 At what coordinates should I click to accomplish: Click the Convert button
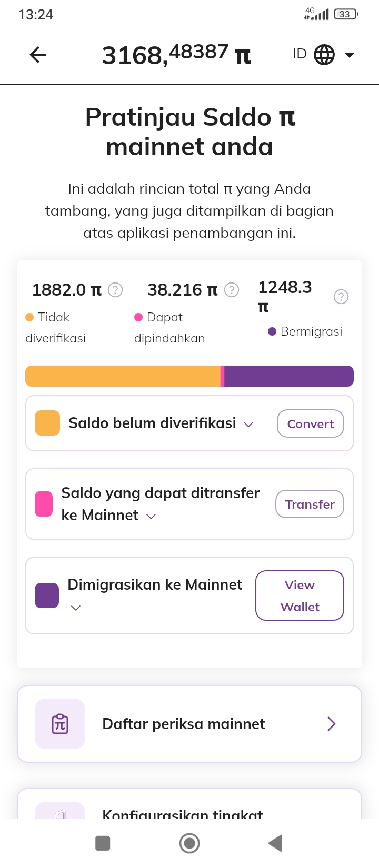click(x=311, y=423)
